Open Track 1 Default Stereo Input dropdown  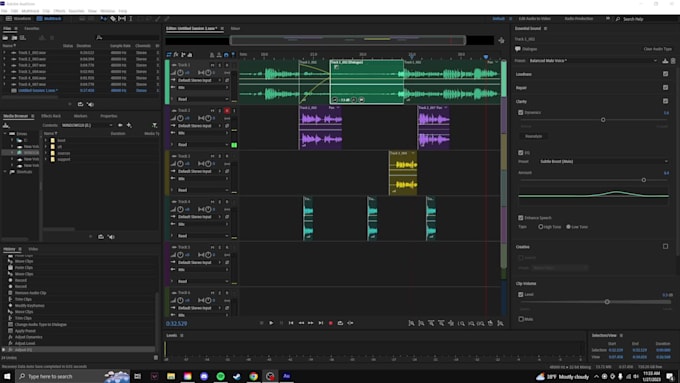click(200, 80)
